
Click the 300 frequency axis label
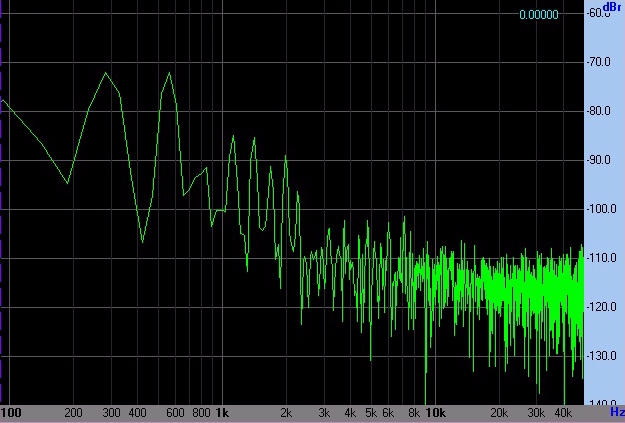(x=111, y=413)
